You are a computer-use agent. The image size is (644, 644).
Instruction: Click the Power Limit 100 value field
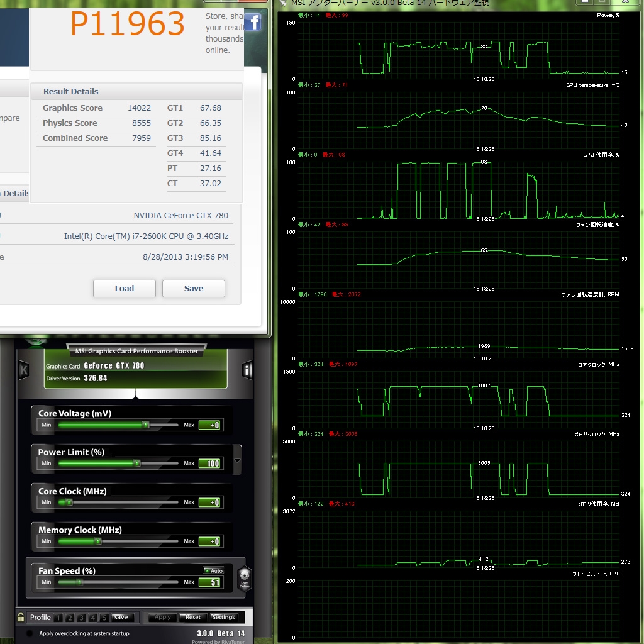tap(210, 464)
